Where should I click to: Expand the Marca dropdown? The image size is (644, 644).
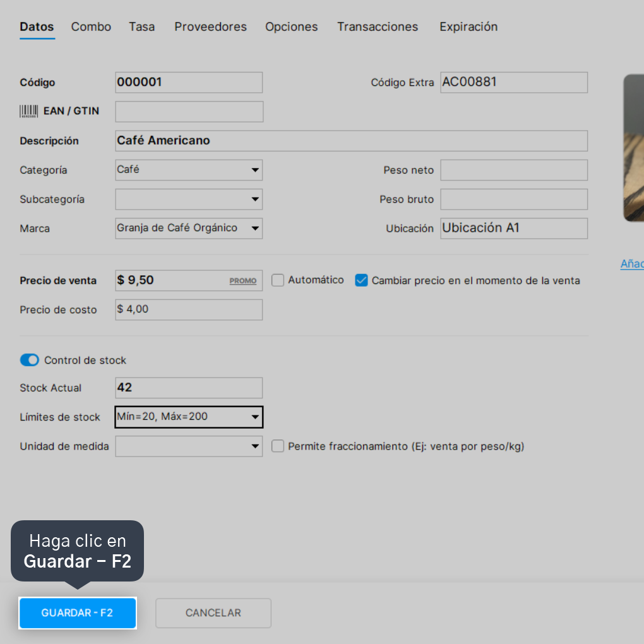[189, 229]
